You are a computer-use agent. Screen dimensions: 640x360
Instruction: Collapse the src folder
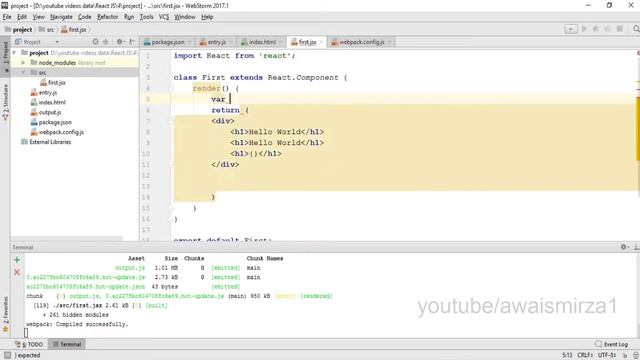[23, 73]
